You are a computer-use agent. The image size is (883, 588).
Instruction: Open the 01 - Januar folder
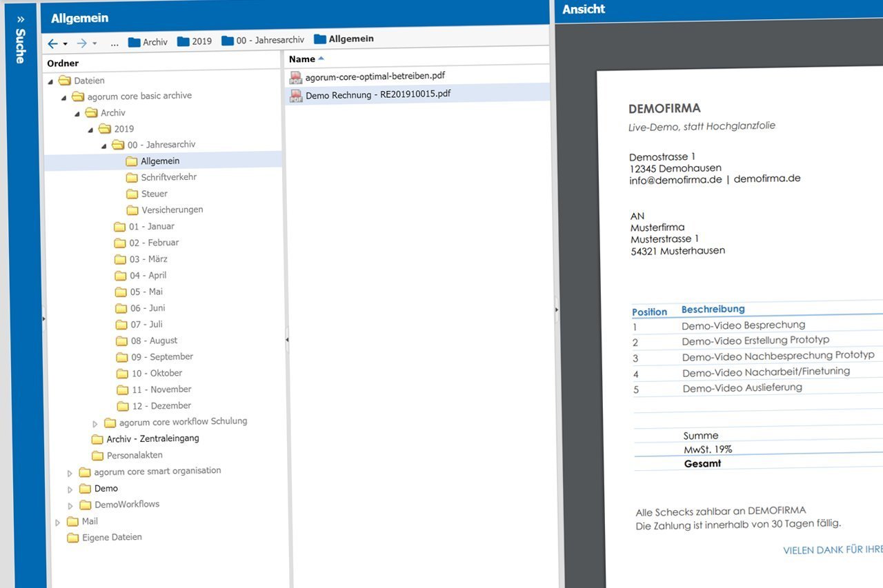click(x=152, y=226)
